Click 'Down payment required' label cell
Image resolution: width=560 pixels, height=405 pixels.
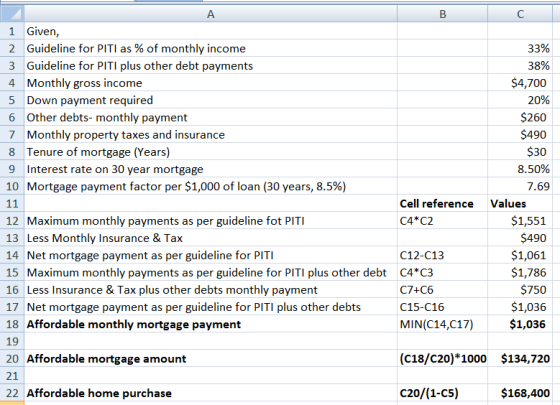coord(211,100)
